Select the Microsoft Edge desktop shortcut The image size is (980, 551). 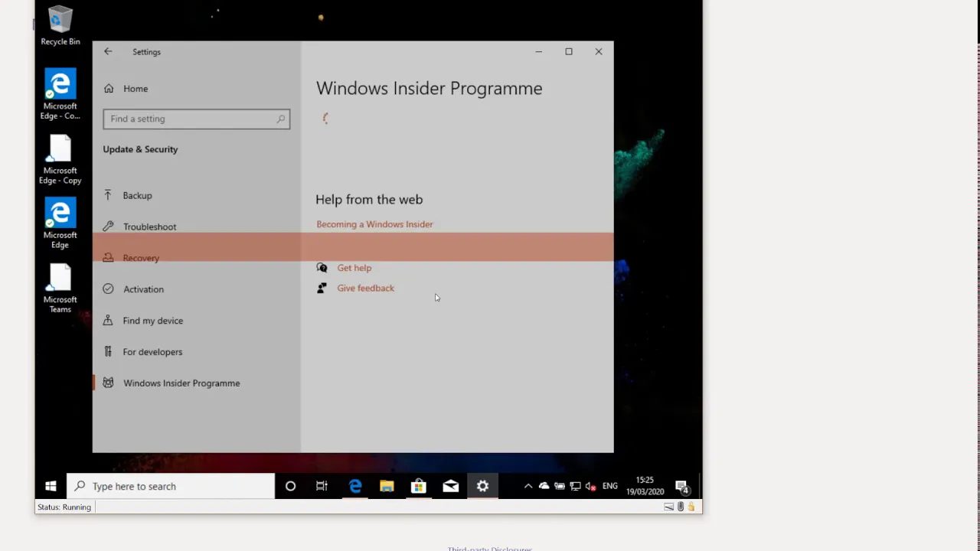click(60, 223)
